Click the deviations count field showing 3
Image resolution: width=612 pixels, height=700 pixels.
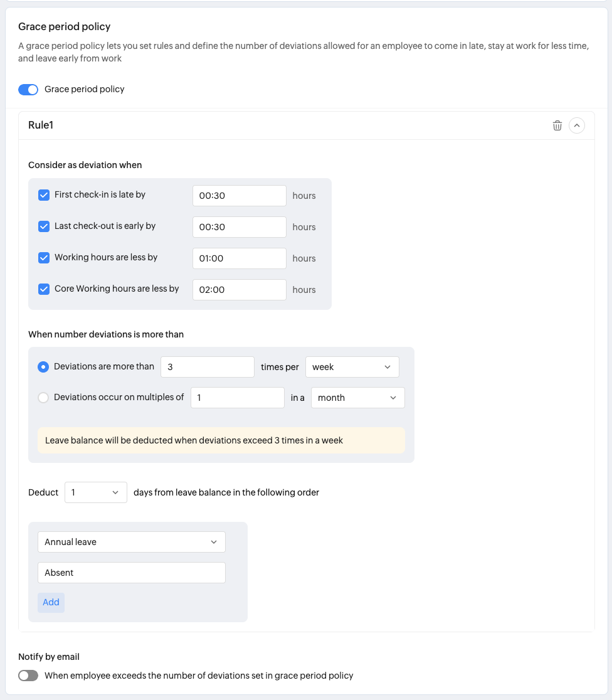pos(207,367)
